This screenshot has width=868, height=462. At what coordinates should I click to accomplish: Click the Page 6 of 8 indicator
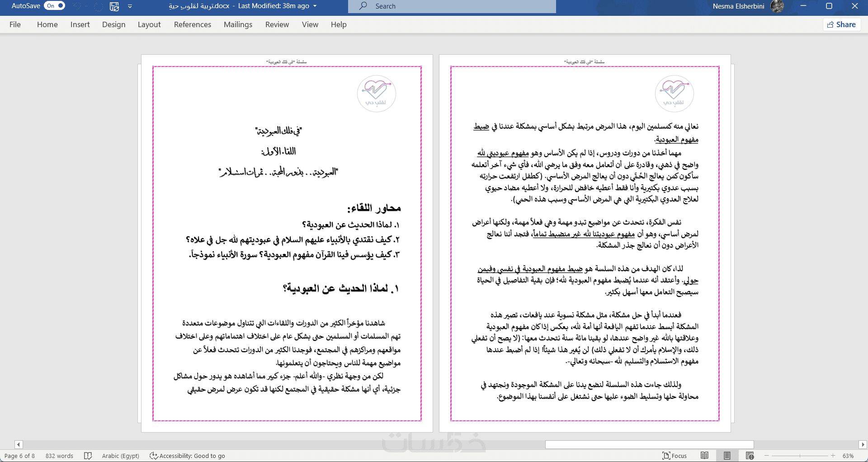[19, 456]
